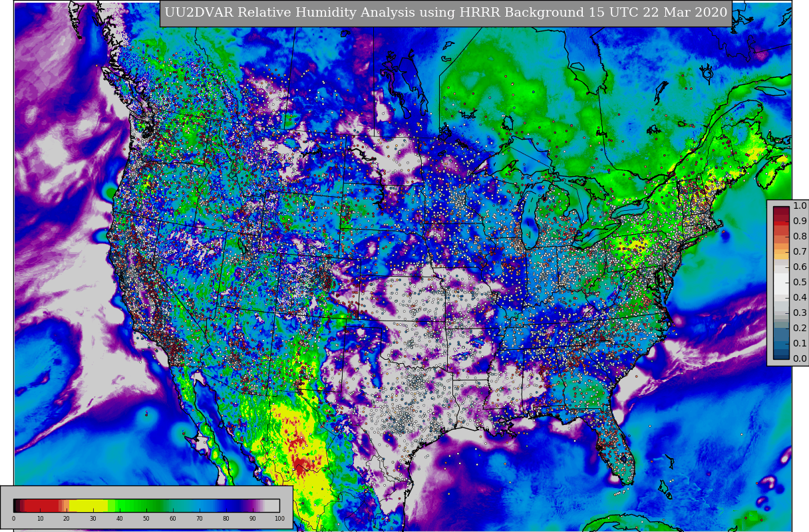The height and width of the screenshot is (532, 809).
Task: Click the '0.9' label on right colorbar
Action: click(800, 221)
